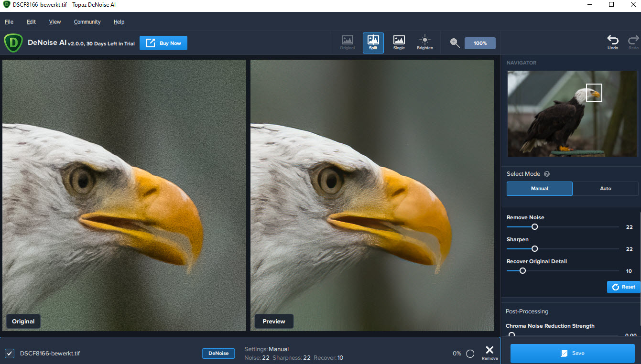Uncheck the DSCF8166-bewerkt.tif checkbox
Screen dimensions: 641x364
pyautogui.click(x=10, y=353)
